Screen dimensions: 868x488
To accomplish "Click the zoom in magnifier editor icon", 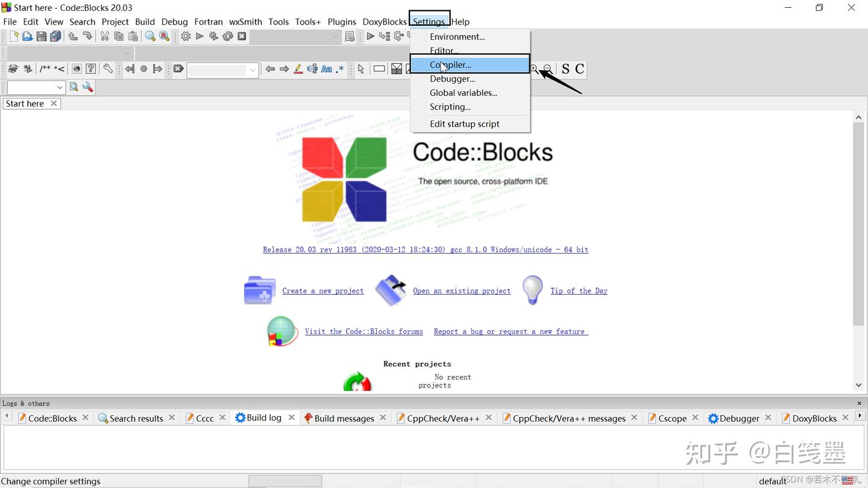I will 533,68.
